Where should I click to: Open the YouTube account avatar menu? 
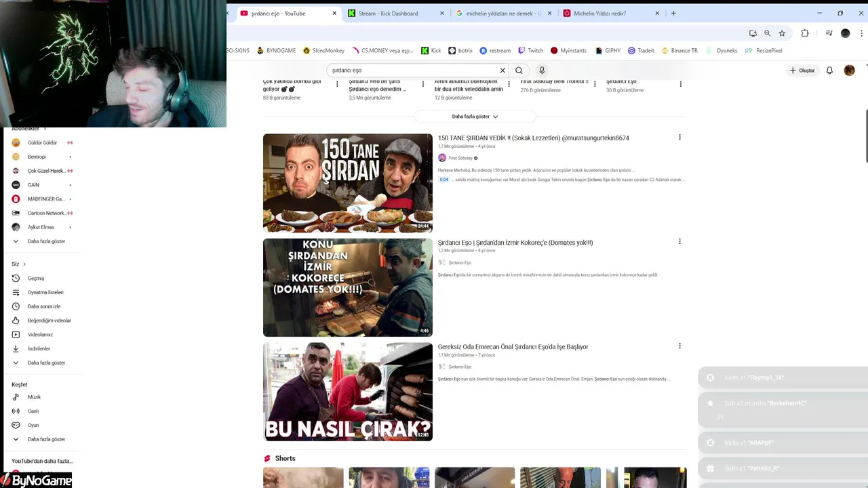click(849, 70)
